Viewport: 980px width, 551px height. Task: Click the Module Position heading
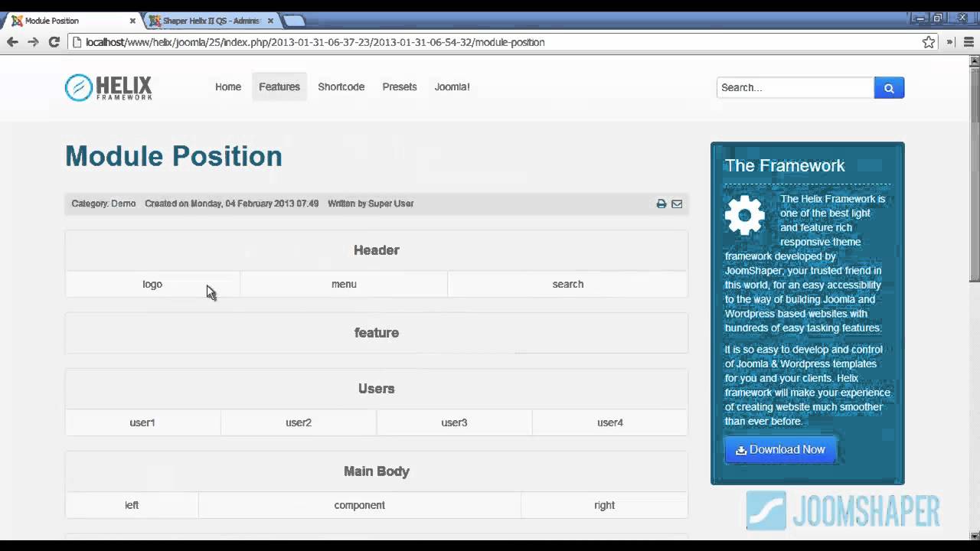click(174, 156)
